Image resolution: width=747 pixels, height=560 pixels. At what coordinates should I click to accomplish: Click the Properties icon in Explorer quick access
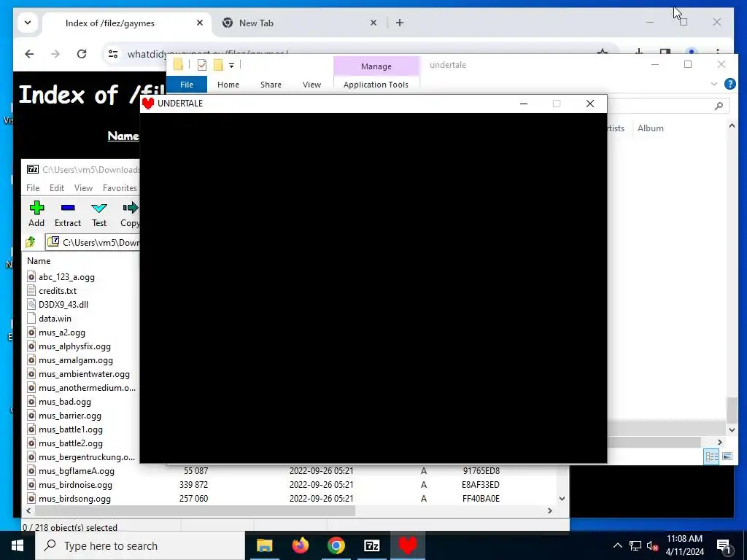click(x=202, y=65)
